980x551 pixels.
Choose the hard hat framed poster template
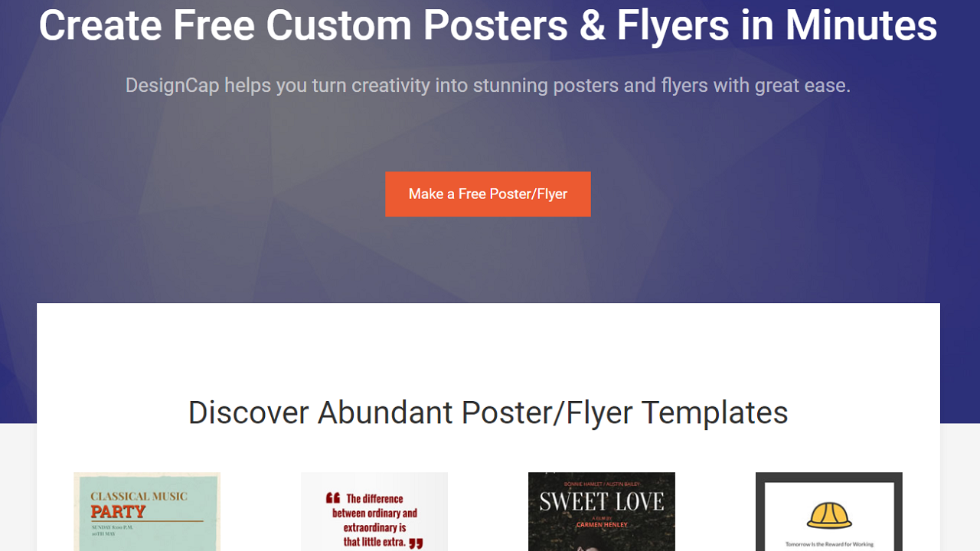(829, 511)
